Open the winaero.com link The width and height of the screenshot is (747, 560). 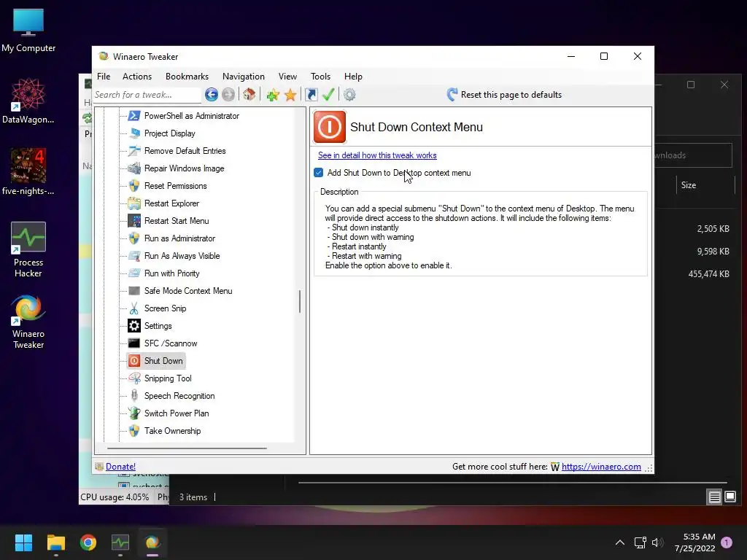click(x=601, y=467)
